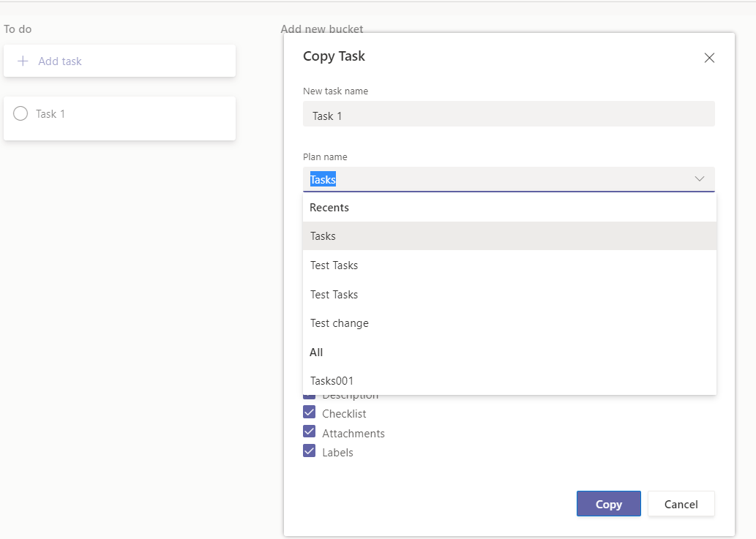The image size is (756, 539).
Task: Open the Task 1 card
Action: tap(119, 118)
